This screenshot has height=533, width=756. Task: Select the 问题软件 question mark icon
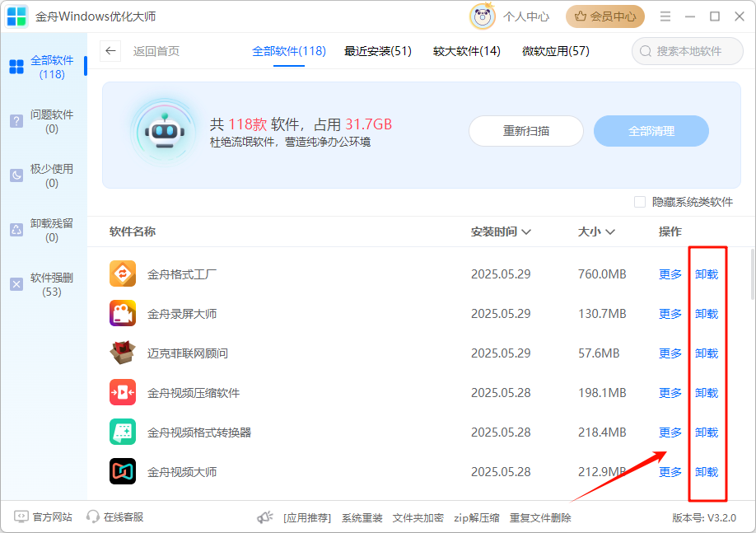pos(16,121)
